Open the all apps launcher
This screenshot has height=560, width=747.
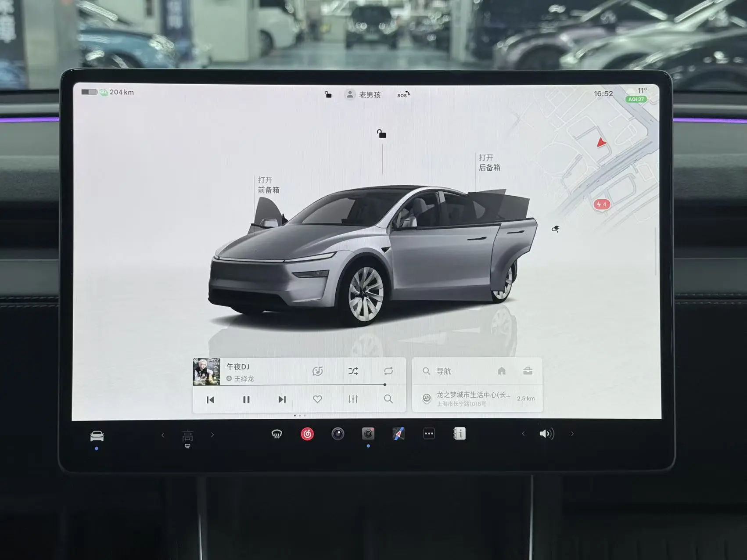tap(429, 434)
